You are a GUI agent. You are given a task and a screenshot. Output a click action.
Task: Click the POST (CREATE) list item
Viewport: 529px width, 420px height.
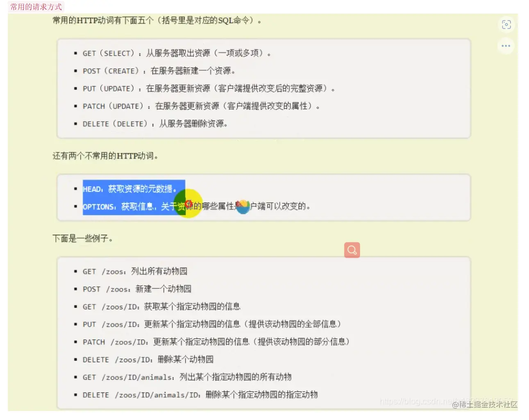[159, 71]
